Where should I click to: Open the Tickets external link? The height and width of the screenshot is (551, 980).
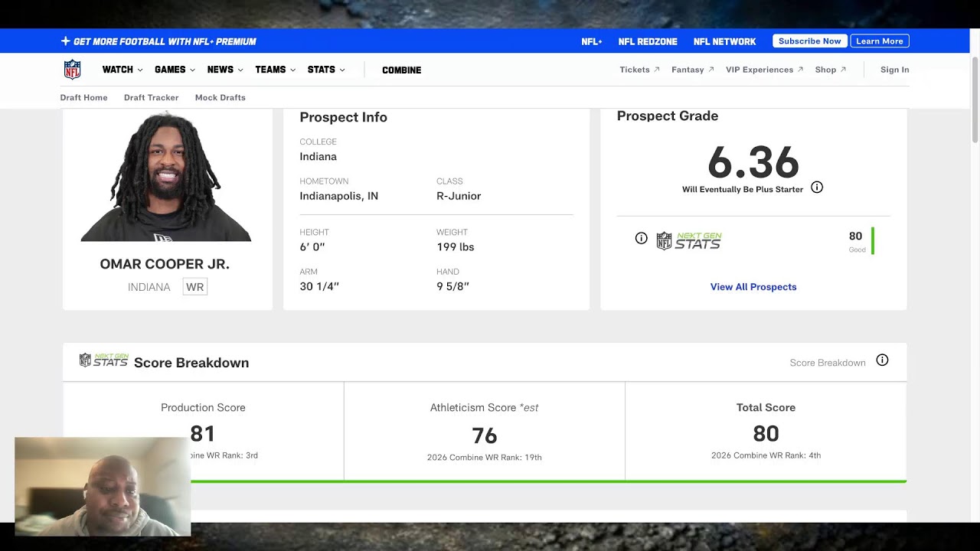639,70
